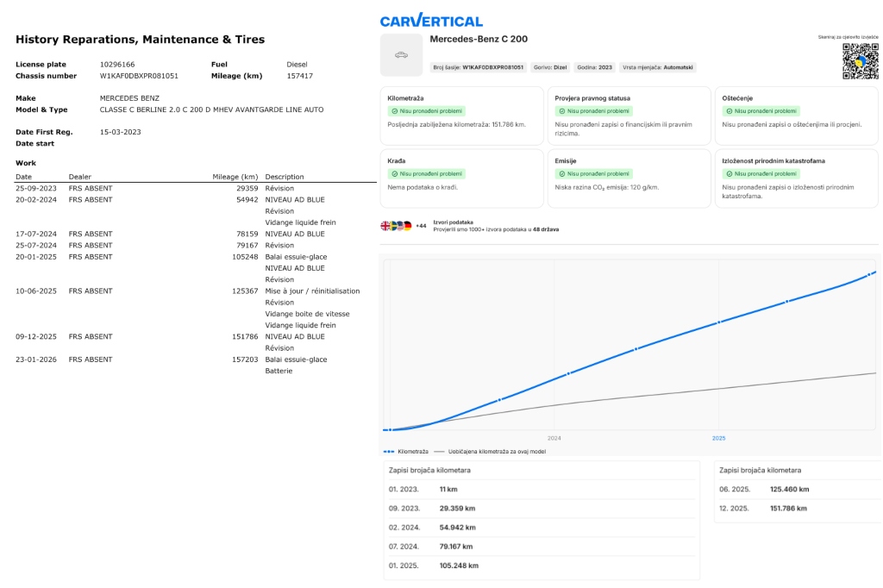Click the German flag icon
This screenshot has width=883, height=588.
pos(408,226)
